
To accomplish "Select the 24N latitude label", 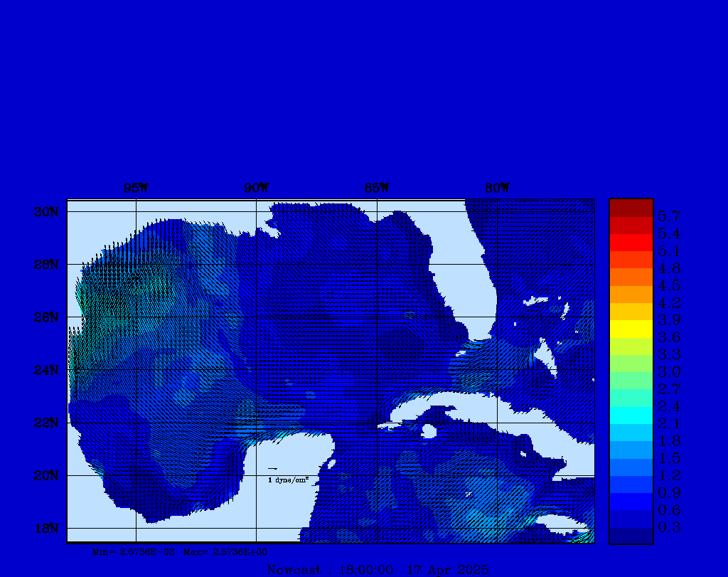I will click(x=45, y=370).
